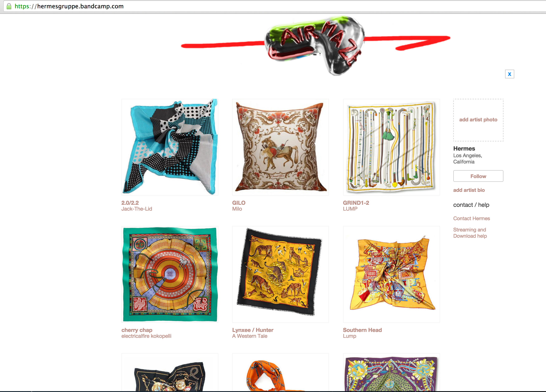The width and height of the screenshot is (546, 392).
Task: Click the add artist bio link
Action: [x=469, y=190]
